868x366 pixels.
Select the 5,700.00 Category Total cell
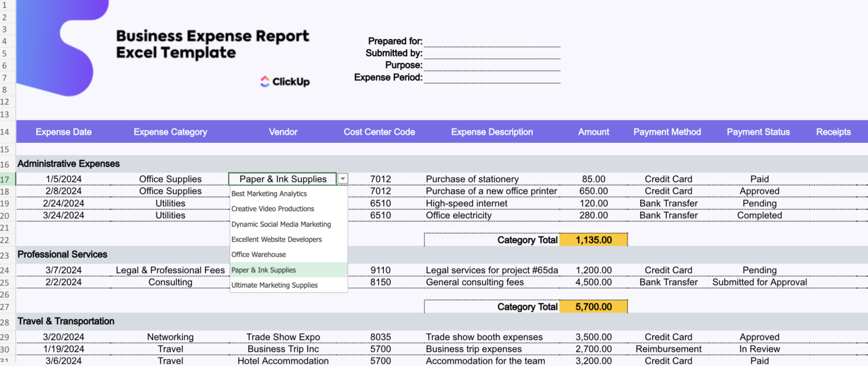coord(593,307)
